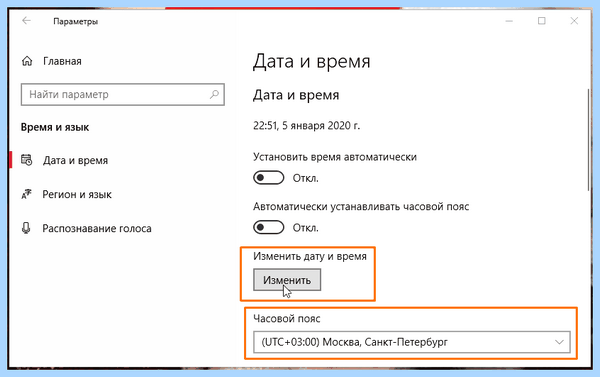Open the Часовой пояс dropdown
The image size is (600, 377).
[x=412, y=342]
